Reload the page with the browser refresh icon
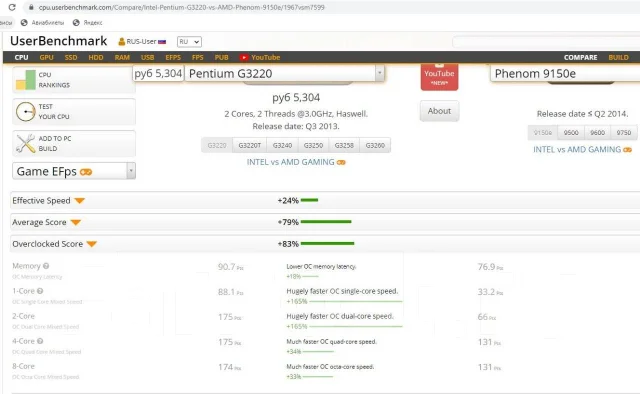Viewport: 640px width, 394px height. 12,7
